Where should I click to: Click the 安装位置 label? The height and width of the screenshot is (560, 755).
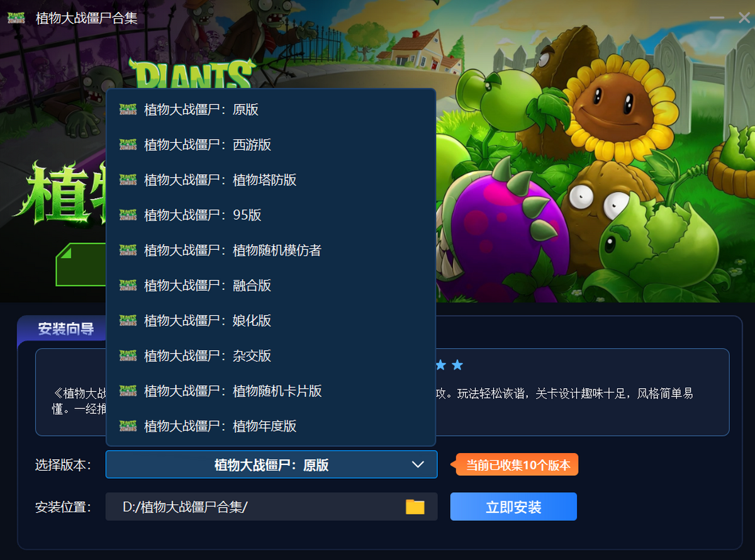(x=63, y=507)
